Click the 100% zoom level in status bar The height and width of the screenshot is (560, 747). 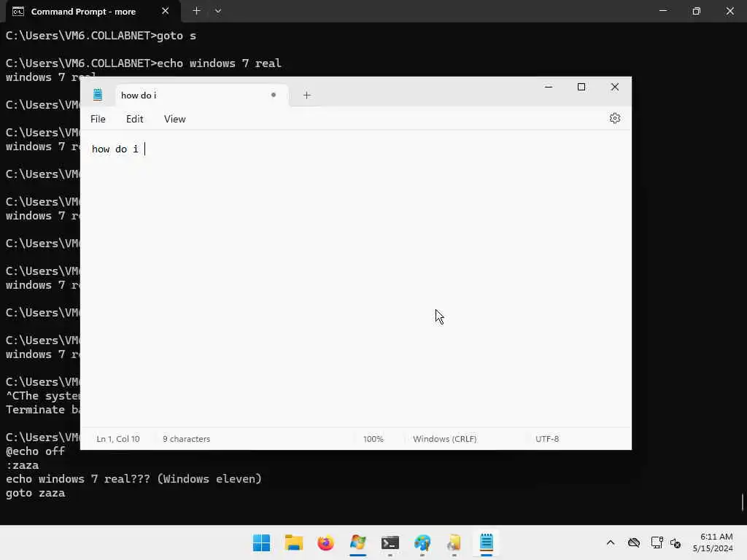pos(373,438)
